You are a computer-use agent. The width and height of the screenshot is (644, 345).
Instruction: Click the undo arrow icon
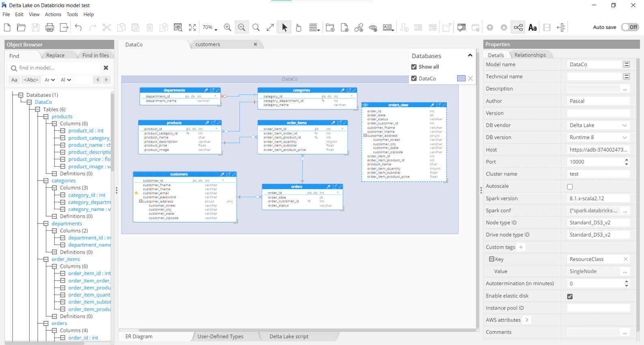pyautogui.click(x=78, y=27)
